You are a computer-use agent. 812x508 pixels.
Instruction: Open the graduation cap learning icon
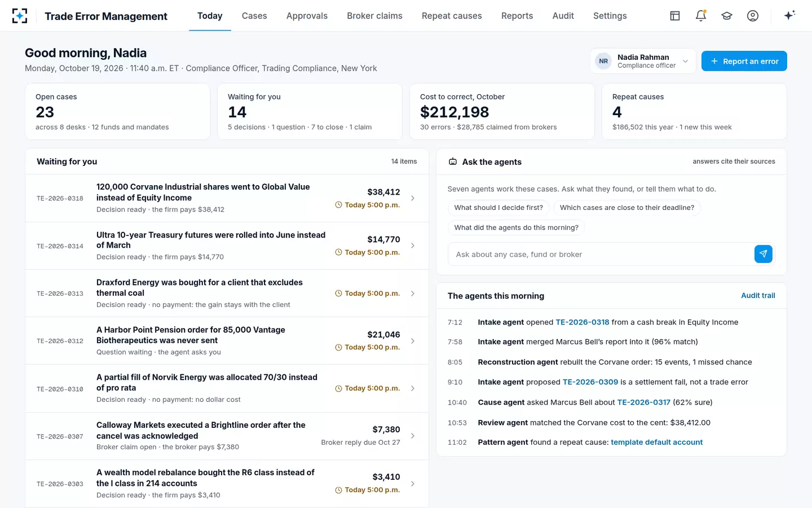tap(727, 16)
